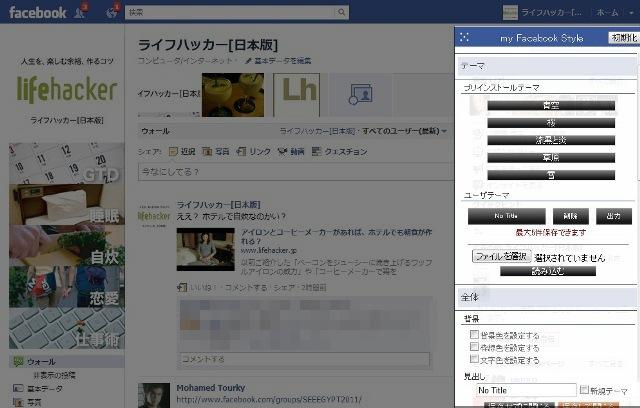Apply the 漆黒と炎 preinstalled theme
640x408 pixels.
coord(551,140)
